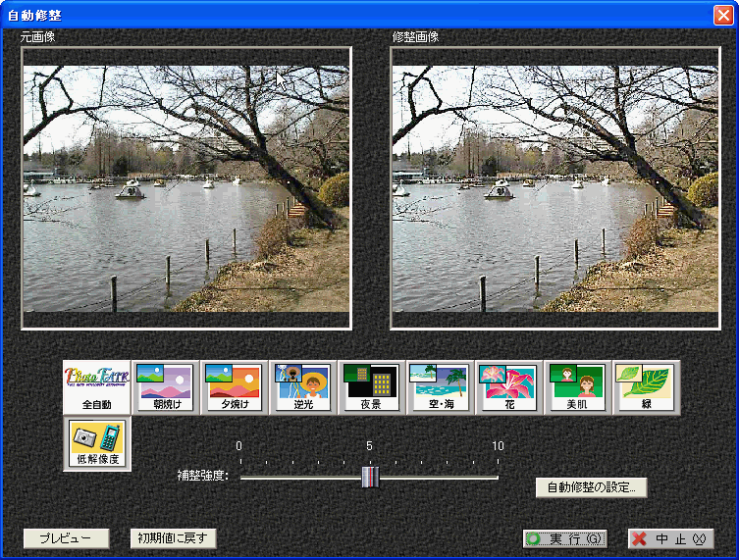Run correction with 実行 button
Screen dimensions: 739x560
tap(564, 538)
